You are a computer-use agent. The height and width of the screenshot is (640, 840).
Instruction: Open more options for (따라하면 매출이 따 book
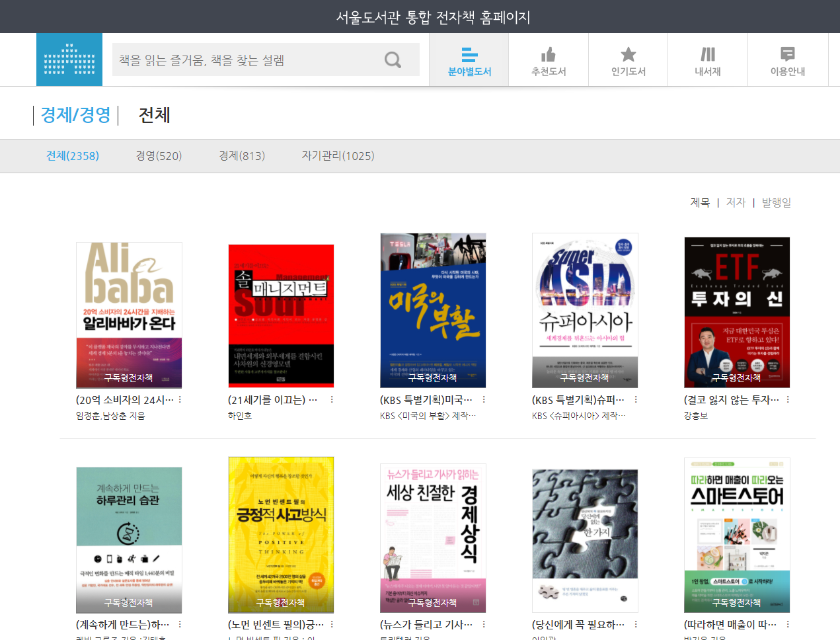(788, 624)
